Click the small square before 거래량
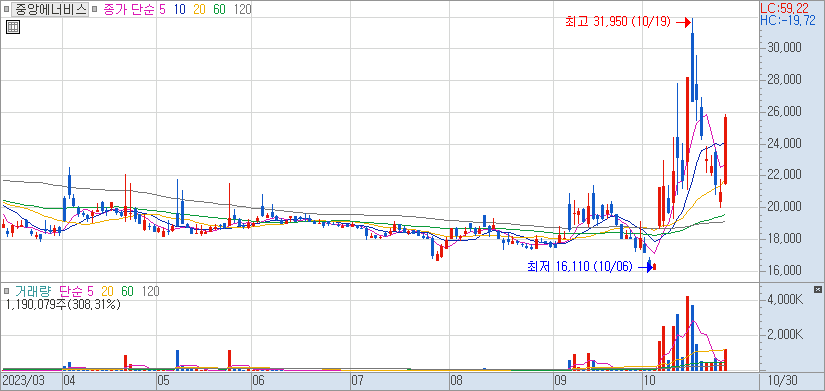Viewport: 825px width, 391px height. click(6, 290)
